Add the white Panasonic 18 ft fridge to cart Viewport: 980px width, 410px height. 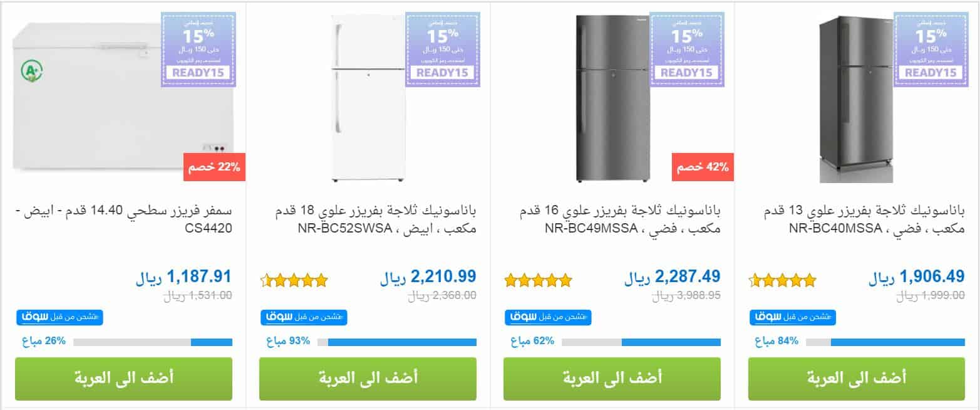tap(368, 379)
